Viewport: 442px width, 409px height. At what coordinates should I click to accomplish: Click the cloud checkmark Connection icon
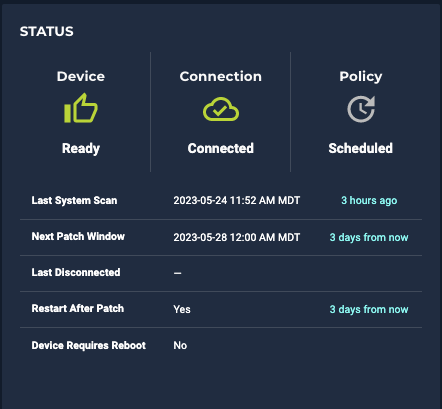(x=221, y=109)
